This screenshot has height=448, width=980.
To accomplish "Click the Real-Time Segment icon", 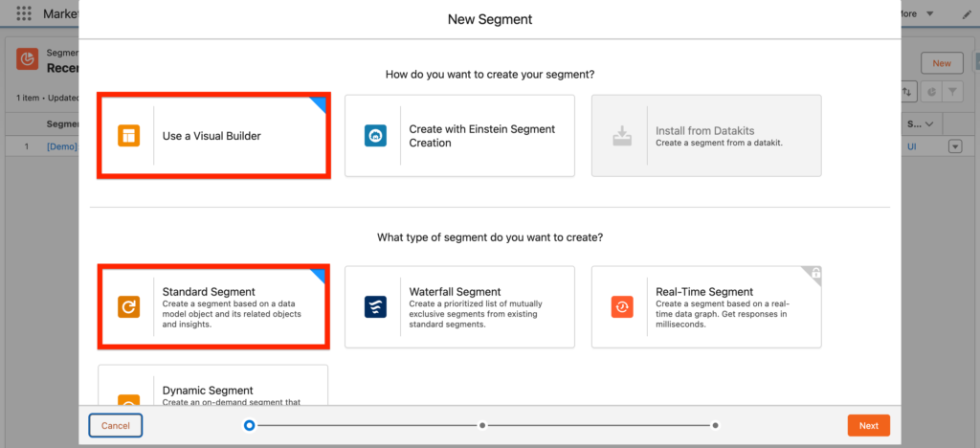I will tap(622, 306).
